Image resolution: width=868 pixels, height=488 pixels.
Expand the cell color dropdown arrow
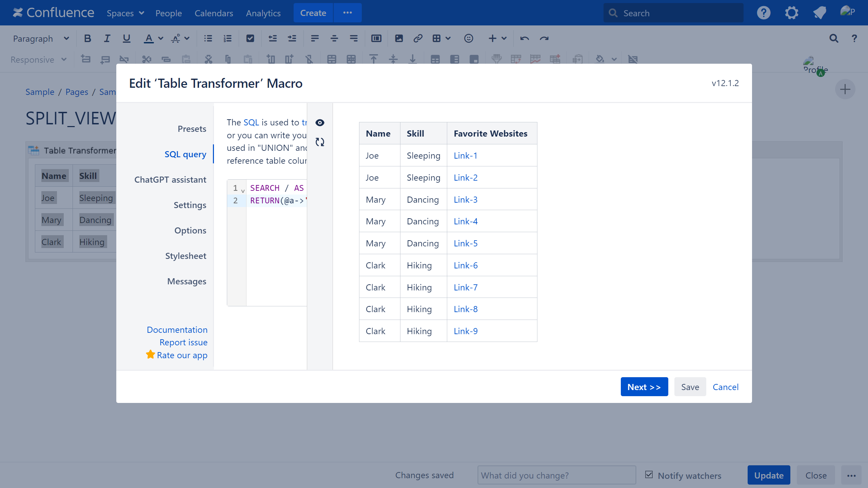tap(614, 59)
